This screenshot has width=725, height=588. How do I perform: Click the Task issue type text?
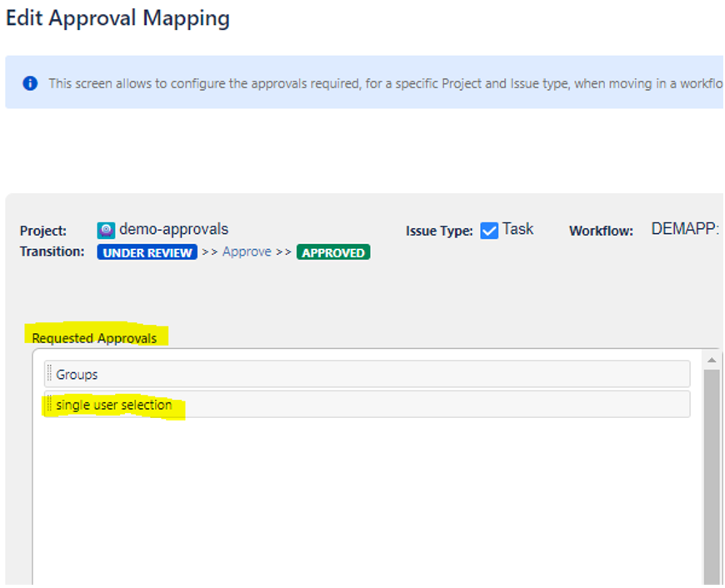pos(517,229)
